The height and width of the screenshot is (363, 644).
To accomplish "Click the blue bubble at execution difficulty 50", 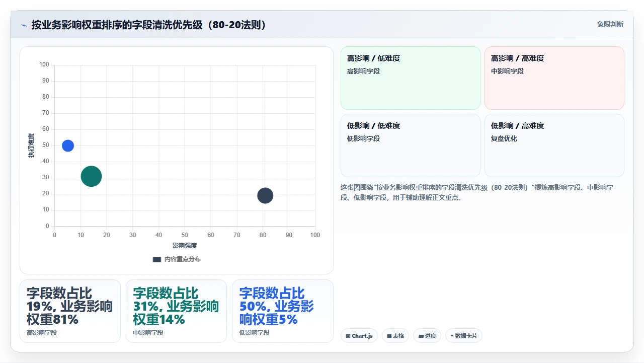I will [x=68, y=146].
